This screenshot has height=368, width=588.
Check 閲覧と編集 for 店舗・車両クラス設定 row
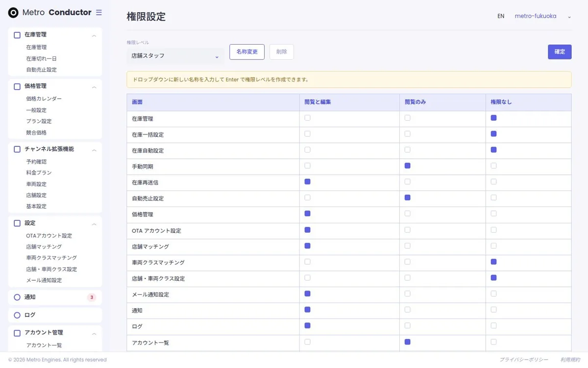point(307,278)
